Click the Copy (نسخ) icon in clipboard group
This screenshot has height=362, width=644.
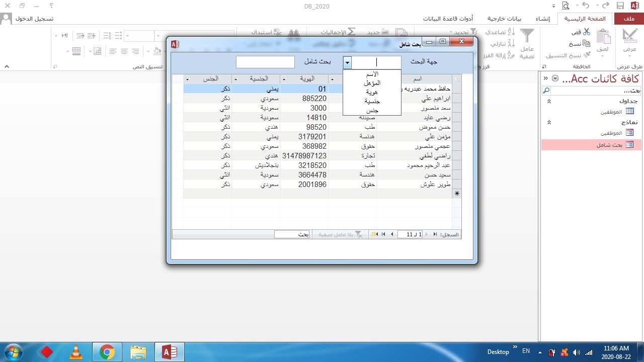click(587, 44)
